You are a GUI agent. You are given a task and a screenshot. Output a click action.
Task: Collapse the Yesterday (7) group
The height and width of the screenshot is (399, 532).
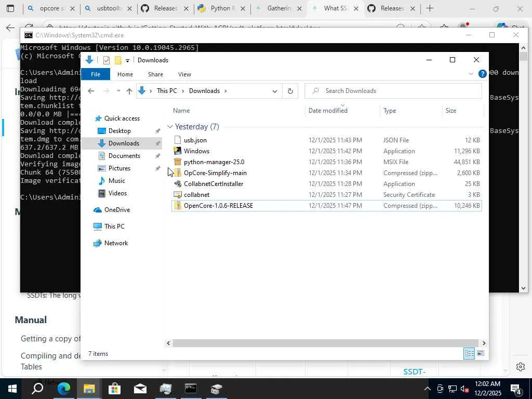(170, 127)
